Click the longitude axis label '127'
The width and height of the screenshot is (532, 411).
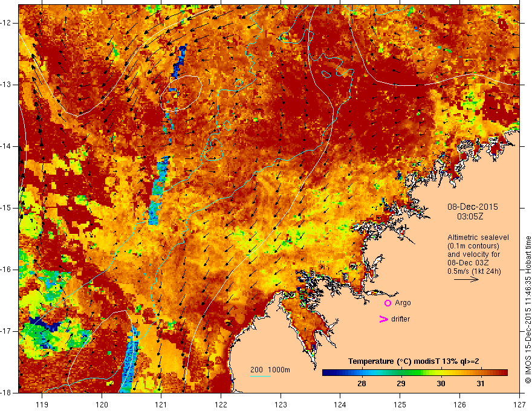pyautogui.click(x=519, y=404)
